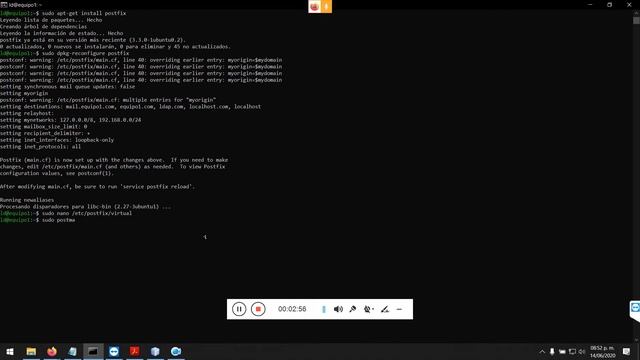This screenshot has height=360, width=640.
Task: Open VirtualBox cube icon on taskbar
Action: (155, 351)
